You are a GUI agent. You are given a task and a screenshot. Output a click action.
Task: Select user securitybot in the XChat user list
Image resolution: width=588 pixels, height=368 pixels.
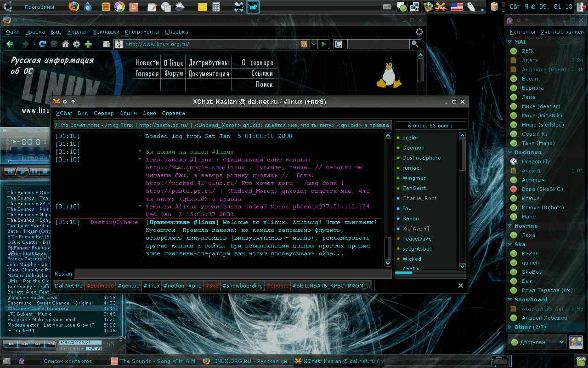point(417,249)
